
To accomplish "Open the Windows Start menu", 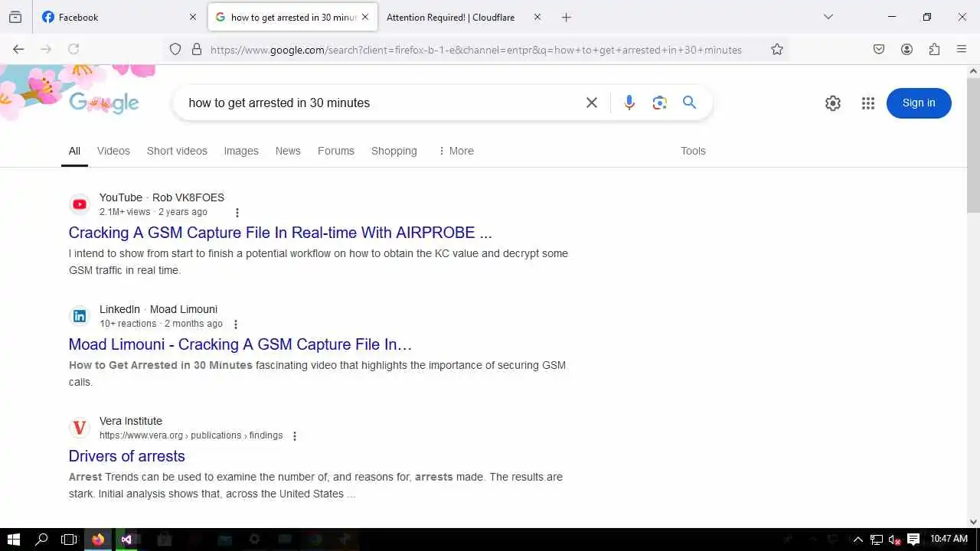I will (14, 540).
